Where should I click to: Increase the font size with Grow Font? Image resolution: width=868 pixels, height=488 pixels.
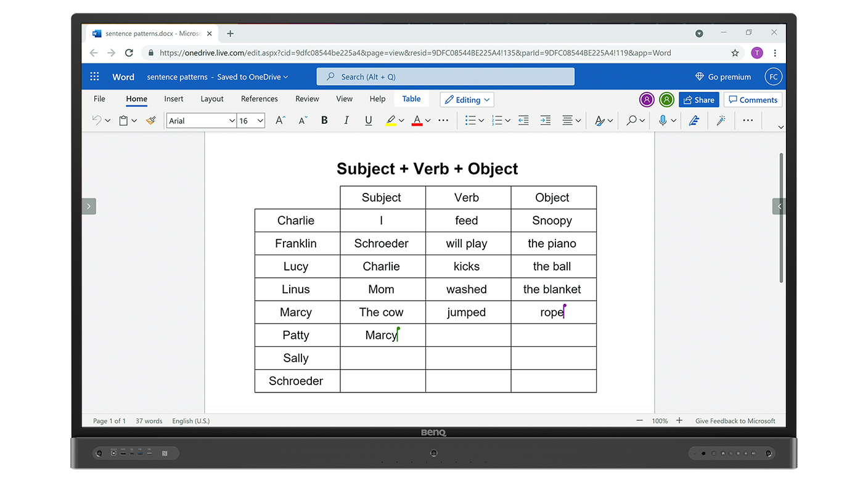click(x=279, y=120)
